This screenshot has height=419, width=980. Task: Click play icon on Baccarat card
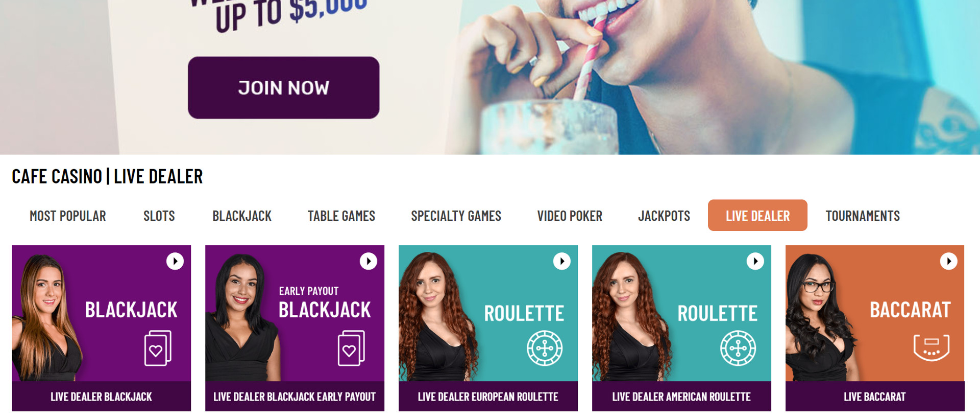coord(949,261)
